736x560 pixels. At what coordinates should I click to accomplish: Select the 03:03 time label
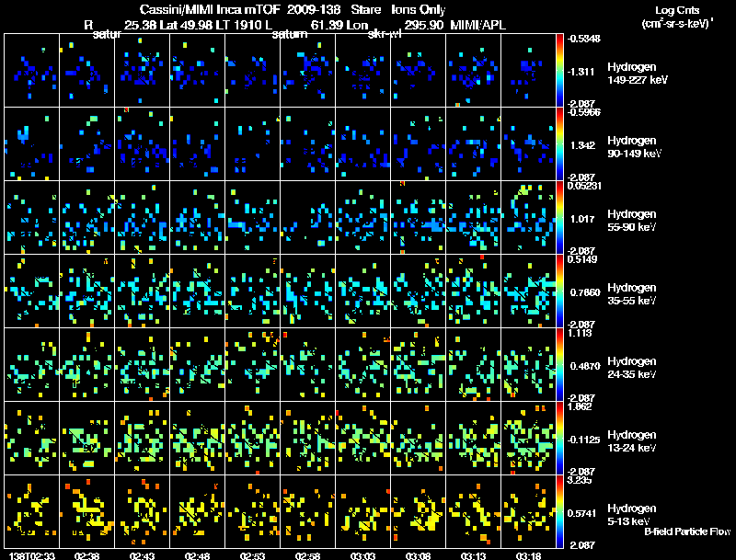362,555
